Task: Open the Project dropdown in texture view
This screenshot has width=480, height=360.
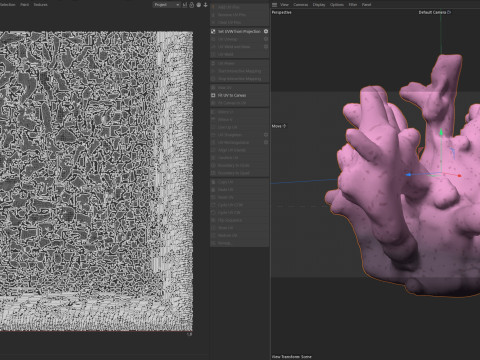Action: coord(166,5)
